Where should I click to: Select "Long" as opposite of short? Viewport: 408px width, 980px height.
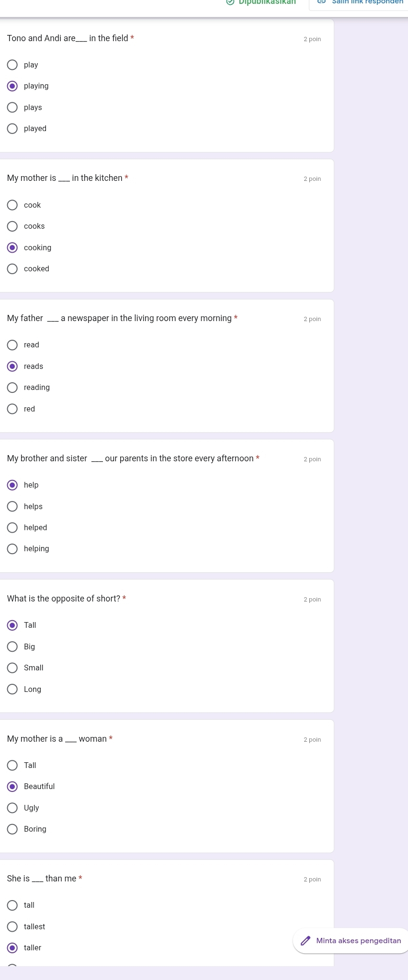pyautogui.click(x=12, y=689)
